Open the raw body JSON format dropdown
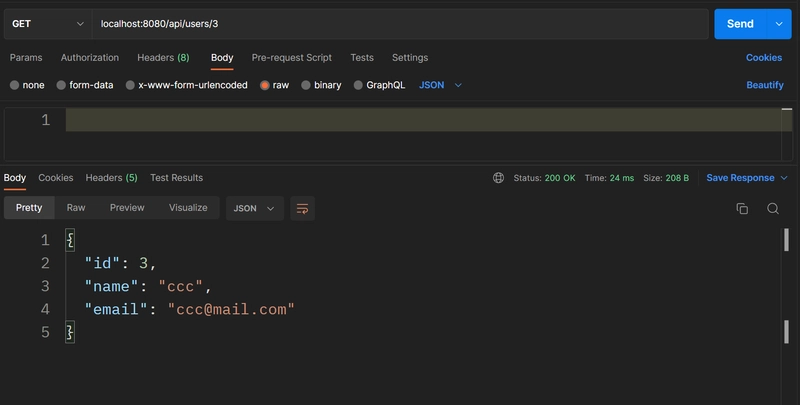Image resolution: width=800 pixels, height=405 pixels. (x=440, y=85)
